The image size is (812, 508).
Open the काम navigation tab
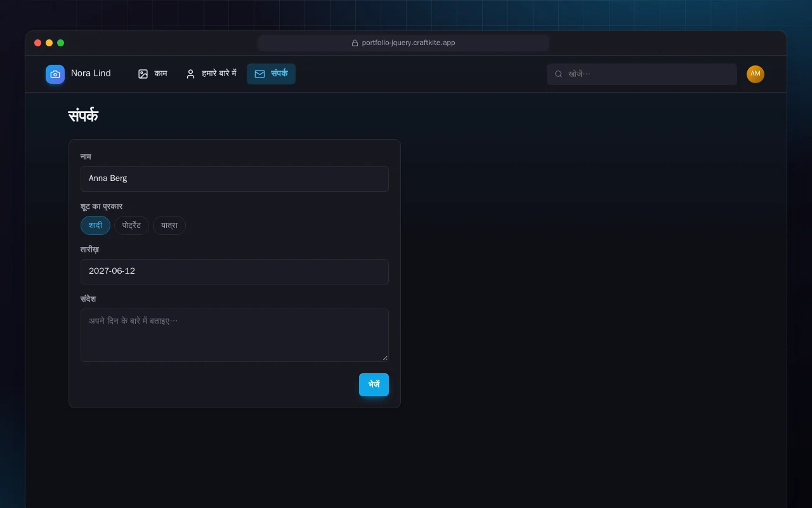(153, 74)
